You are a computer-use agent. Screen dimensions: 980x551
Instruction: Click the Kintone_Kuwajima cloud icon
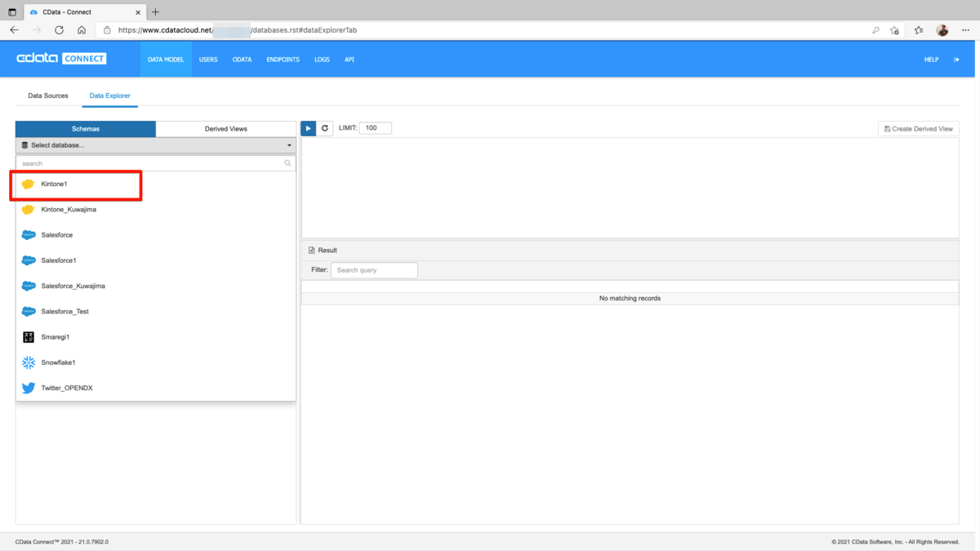coord(29,210)
